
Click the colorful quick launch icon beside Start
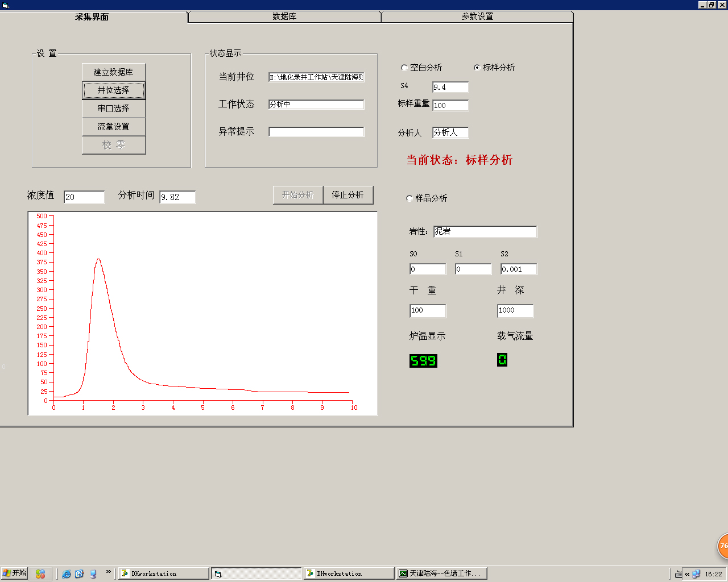click(40, 574)
